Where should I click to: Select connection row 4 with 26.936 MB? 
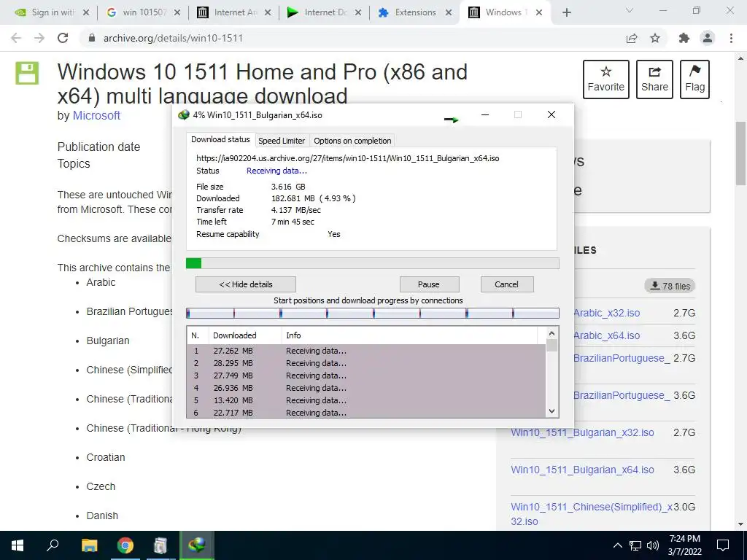pos(366,388)
